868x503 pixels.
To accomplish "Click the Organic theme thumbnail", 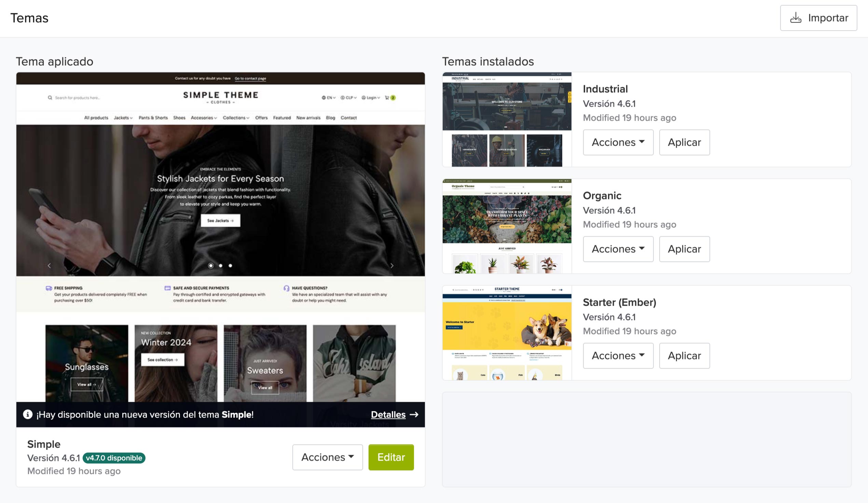I will click(507, 226).
